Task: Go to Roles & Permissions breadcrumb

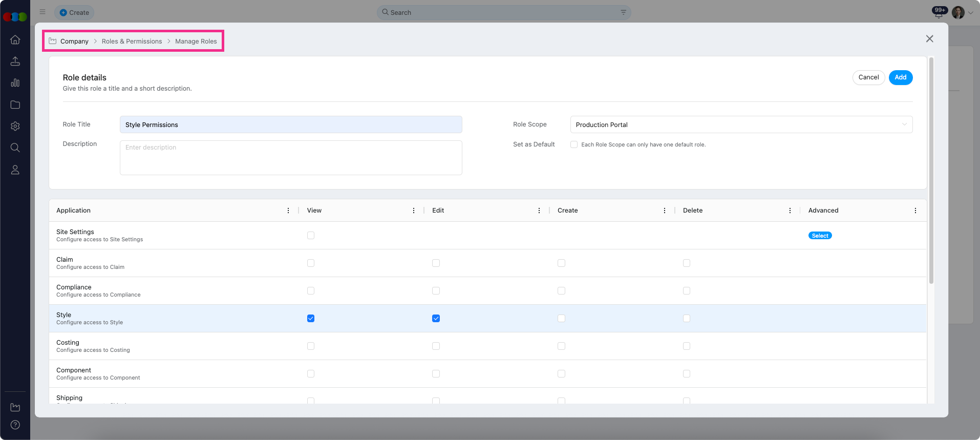Action: click(132, 41)
